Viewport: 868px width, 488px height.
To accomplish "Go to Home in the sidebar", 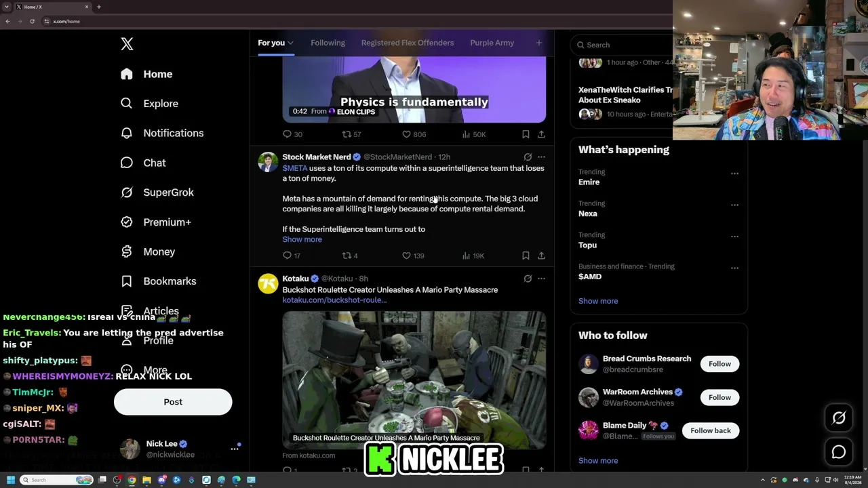I will point(146,74).
